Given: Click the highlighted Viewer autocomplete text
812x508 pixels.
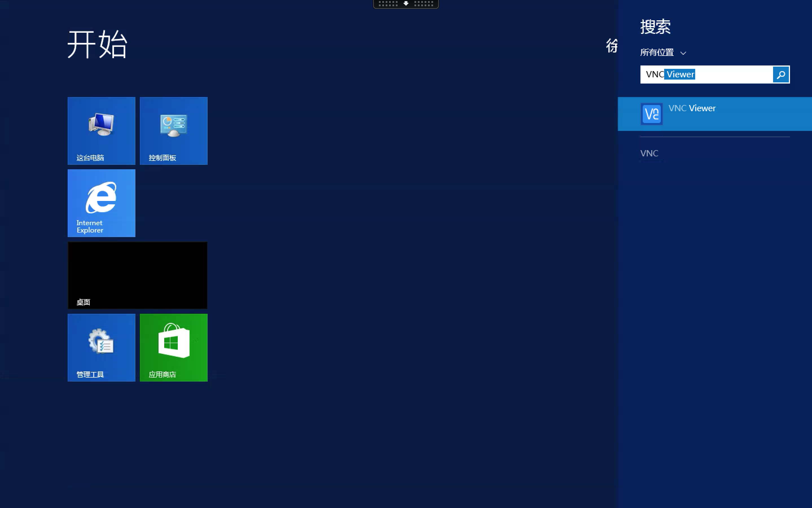Looking at the screenshot, I should click(680, 75).
